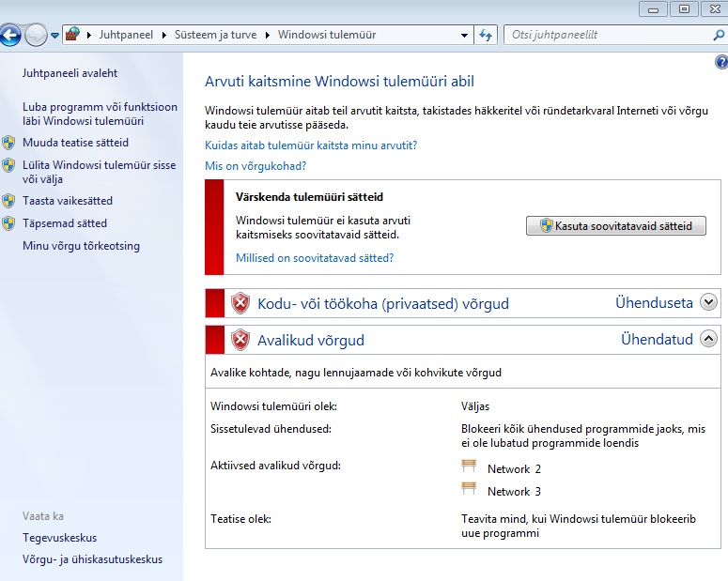
Task: Open the Süsteem ja turve breadcrumb
Action: pos(215,35)
